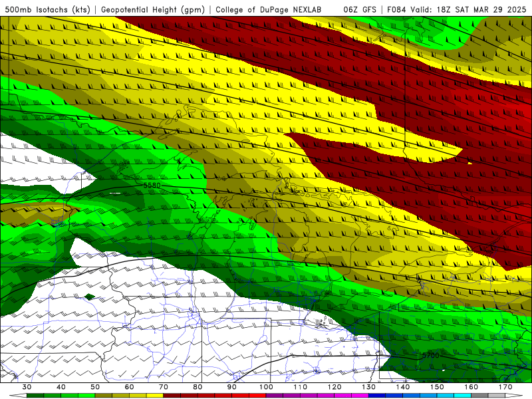
Task: Click the colorbar value 100
Action: (267, 387)
